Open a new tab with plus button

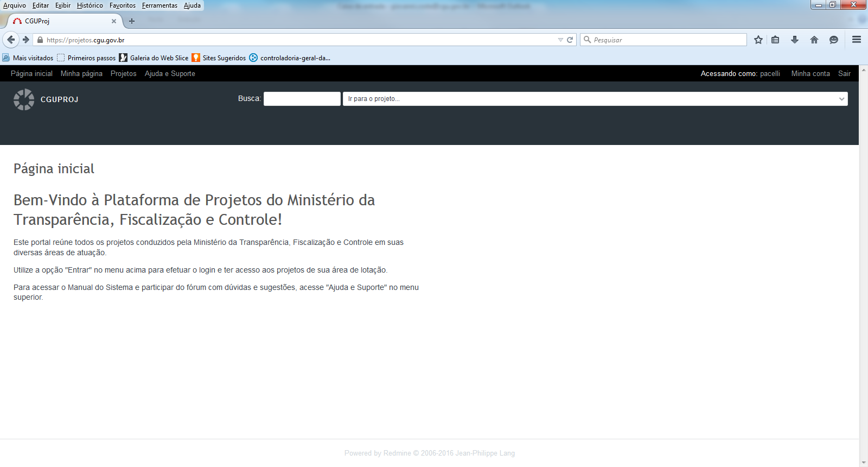pos(132,21)
